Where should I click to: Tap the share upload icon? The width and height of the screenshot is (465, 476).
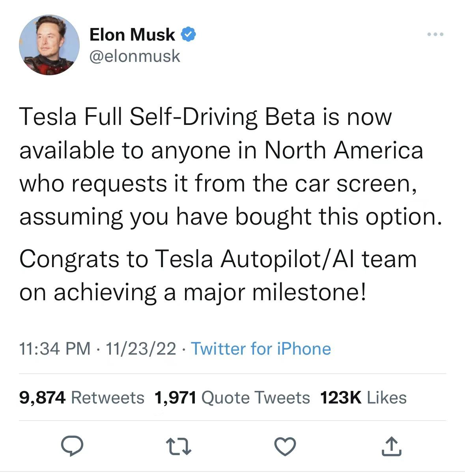click(x=391, y=446)
